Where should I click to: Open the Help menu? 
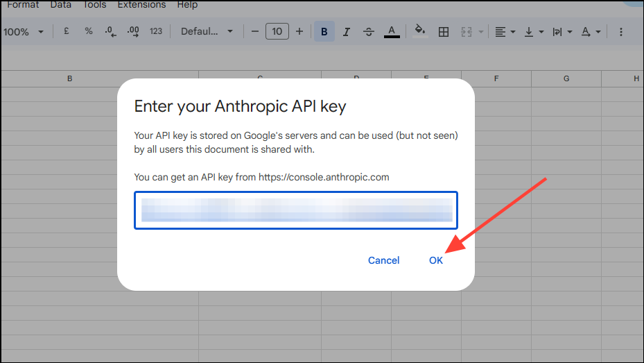pyautogui.click(x=187, y=5)
